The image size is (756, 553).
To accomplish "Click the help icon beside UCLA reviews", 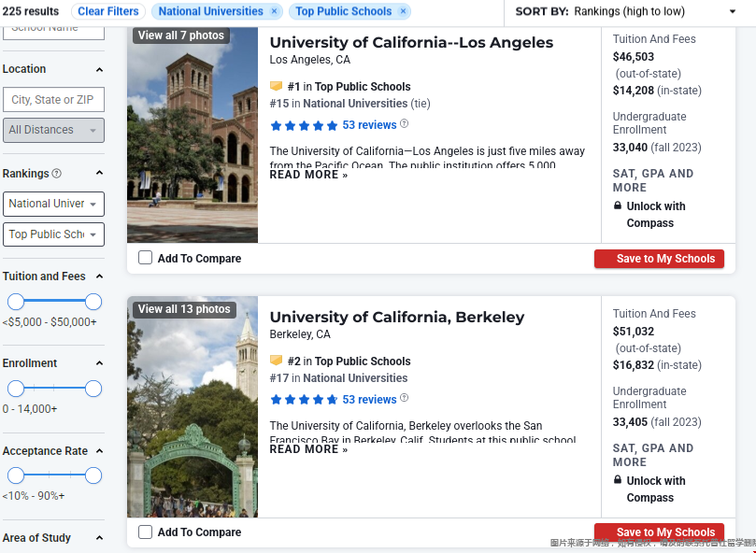I will [404, 124].
